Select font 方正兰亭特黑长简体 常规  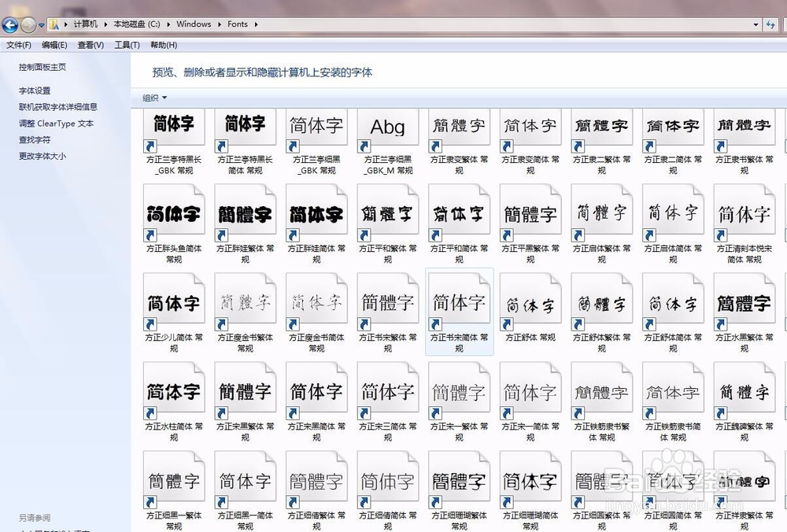[245, 142]
